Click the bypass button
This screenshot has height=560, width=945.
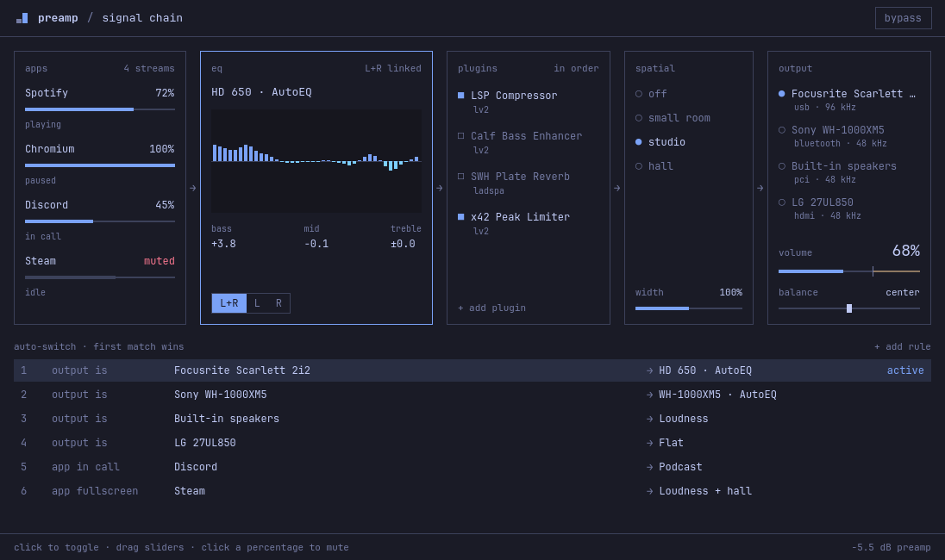click(x=903, y=18)
